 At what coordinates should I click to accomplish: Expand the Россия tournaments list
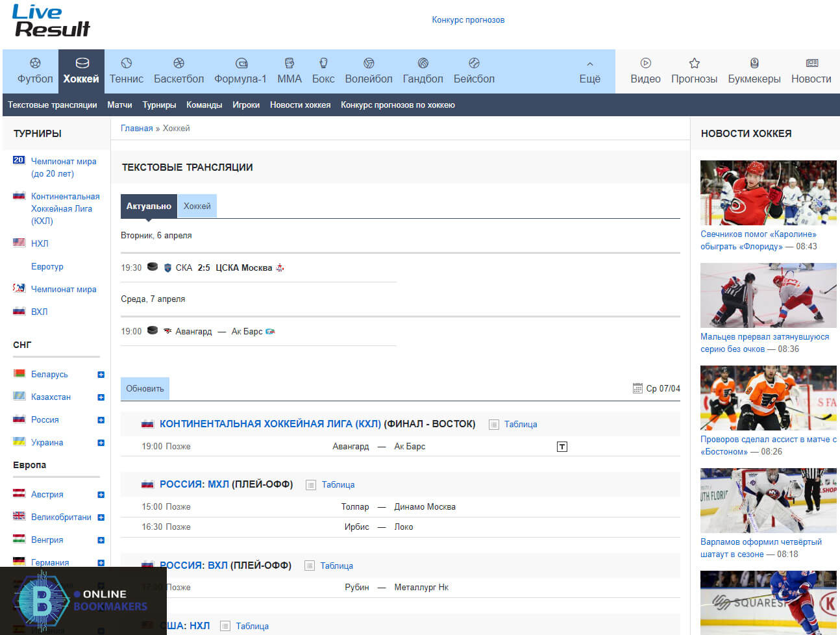tap(101, 420)
